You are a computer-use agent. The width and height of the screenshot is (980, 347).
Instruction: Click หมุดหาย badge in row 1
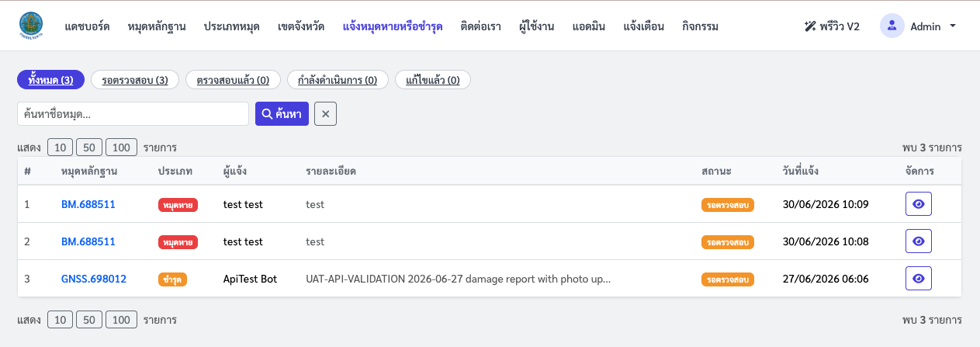pos(178,205)
